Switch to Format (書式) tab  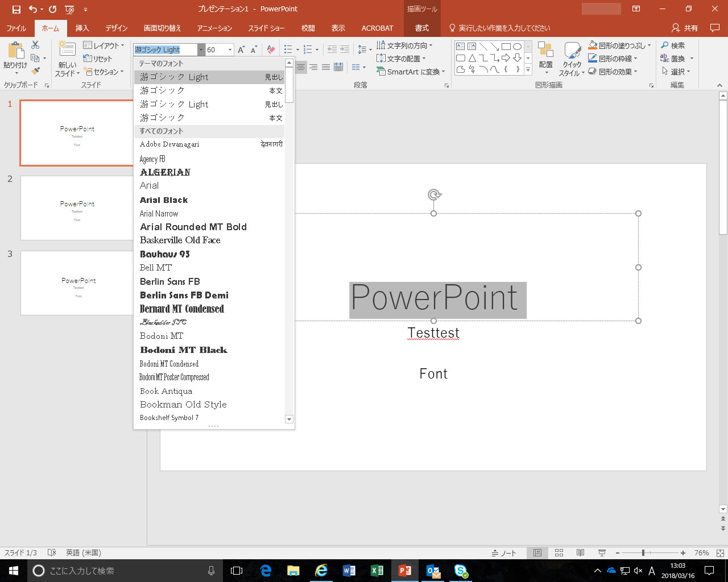[x=422, y=28]
